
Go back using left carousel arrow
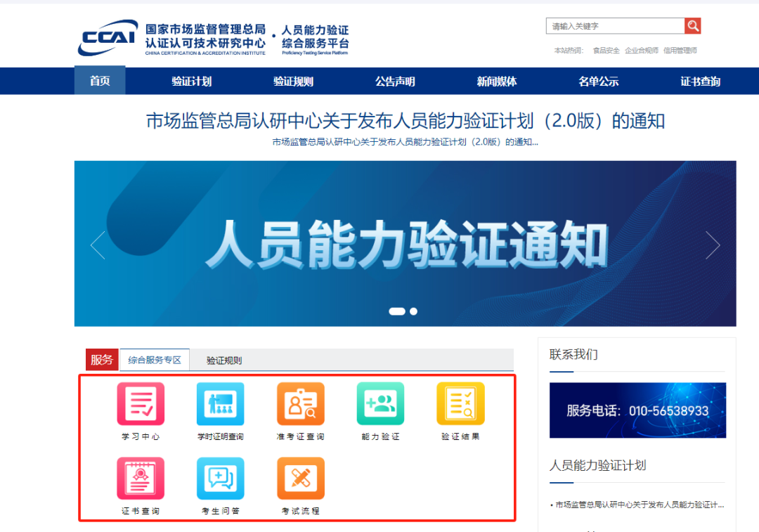pos(98,244)
